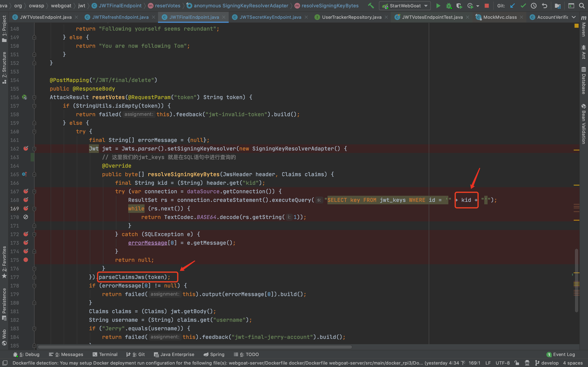The image size is (588, 367).
Task: Open the Terminal tool window tab
Action: (105, 354)
